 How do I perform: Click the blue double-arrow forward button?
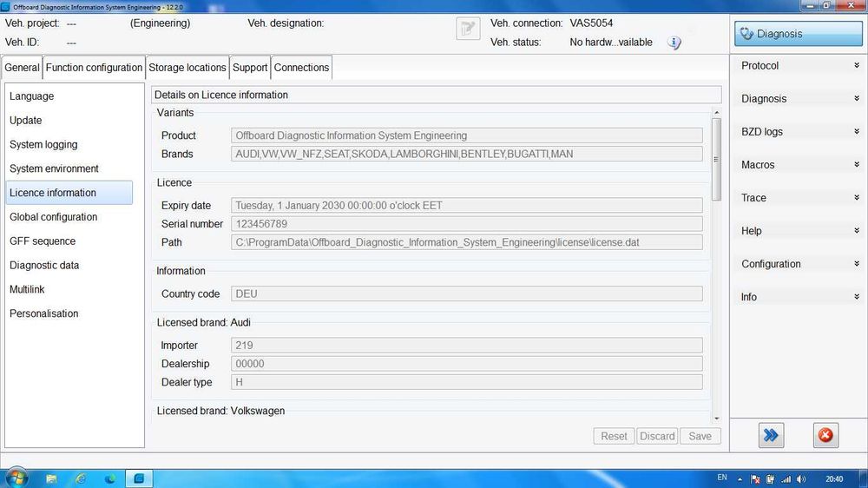[x=771, y=435]
